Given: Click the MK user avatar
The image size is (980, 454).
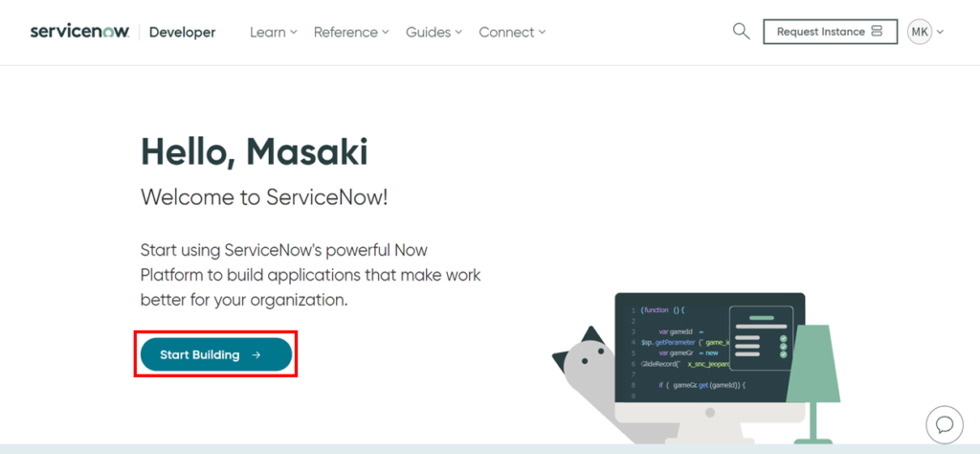Looking at the screenshot, I should click(x=919, y=32).
